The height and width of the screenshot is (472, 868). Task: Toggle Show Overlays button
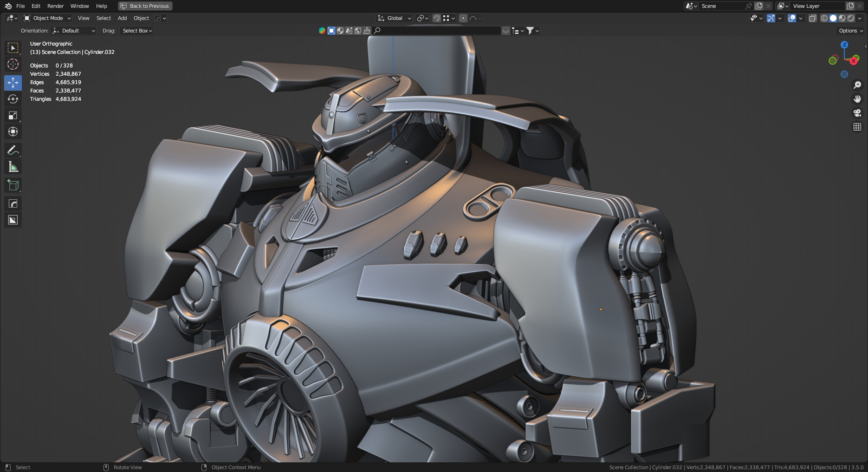coord(792,18)
